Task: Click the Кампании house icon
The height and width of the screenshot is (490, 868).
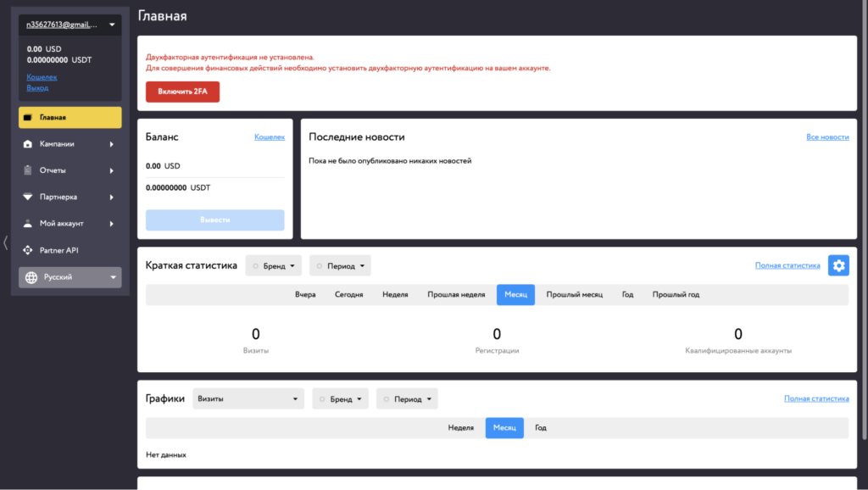Action: 28,144
